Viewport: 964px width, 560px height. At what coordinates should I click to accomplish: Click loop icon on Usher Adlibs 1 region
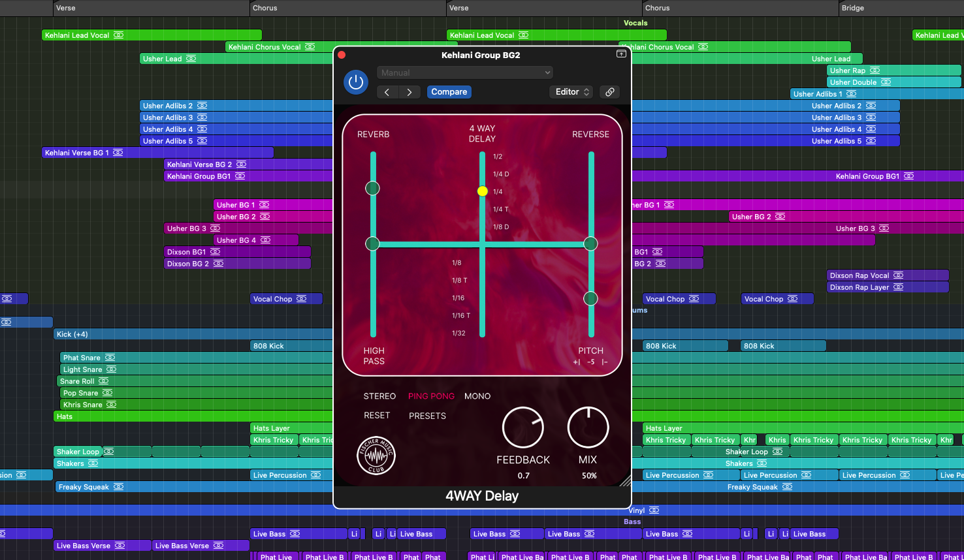coord(851,94)
